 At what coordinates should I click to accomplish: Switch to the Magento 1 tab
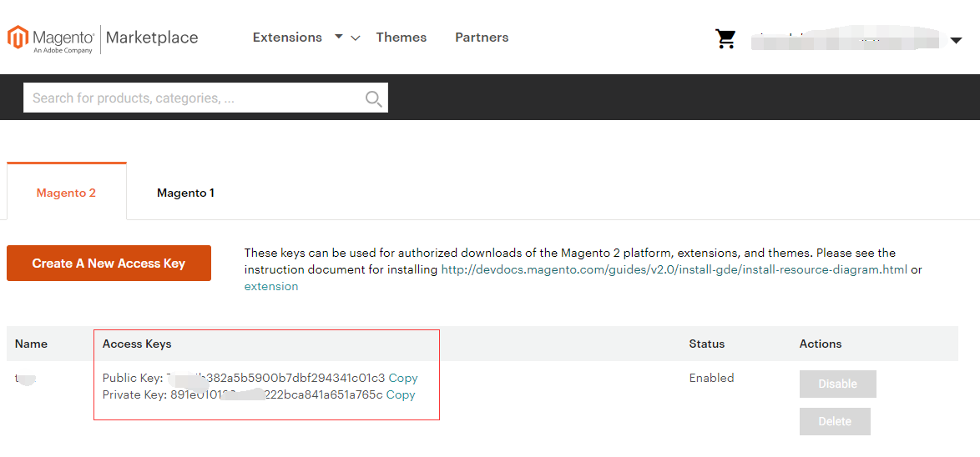(185, 193)
